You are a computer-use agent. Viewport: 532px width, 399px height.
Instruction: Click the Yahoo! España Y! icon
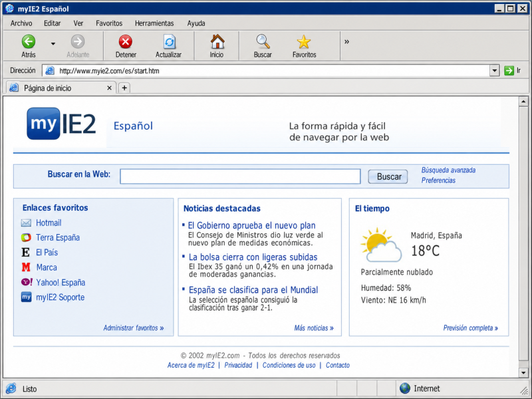pos(27,282)
